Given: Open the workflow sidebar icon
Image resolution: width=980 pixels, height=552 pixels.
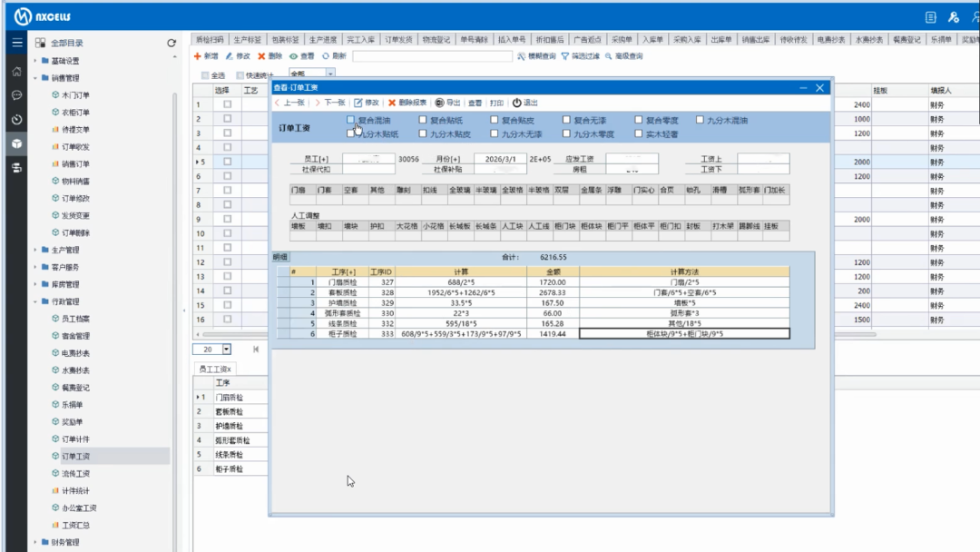Looking at the screenshot, I should click(x=17, y=168).
